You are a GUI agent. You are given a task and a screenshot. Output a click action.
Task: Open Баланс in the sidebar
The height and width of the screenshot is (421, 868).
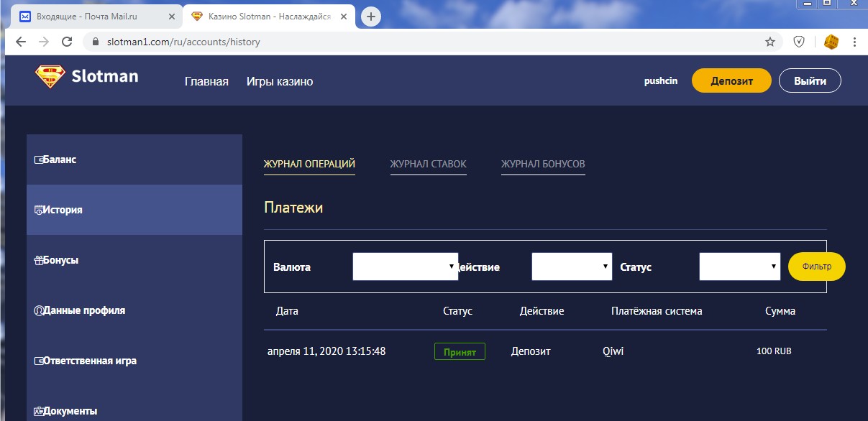(x=59, y=159)
